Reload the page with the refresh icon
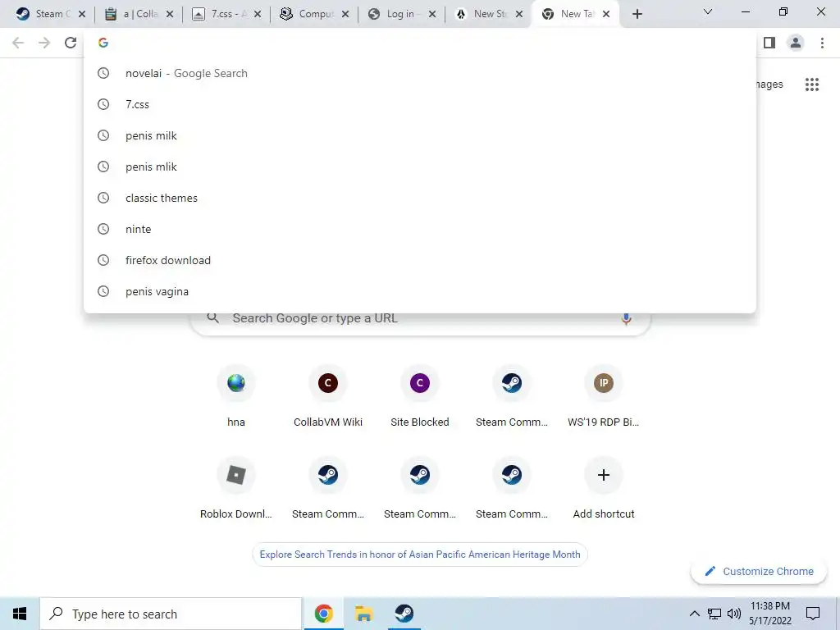 pyautogui.click(x=71, y=43)
